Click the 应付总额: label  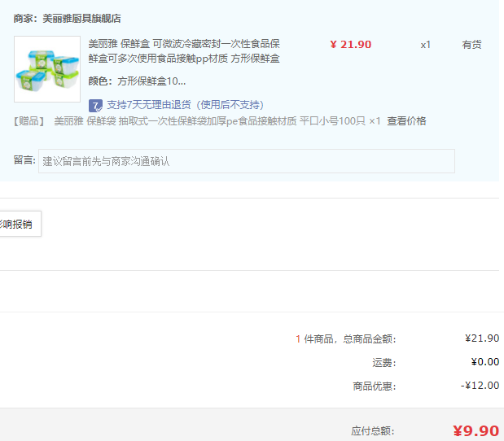tap(373, 431)
